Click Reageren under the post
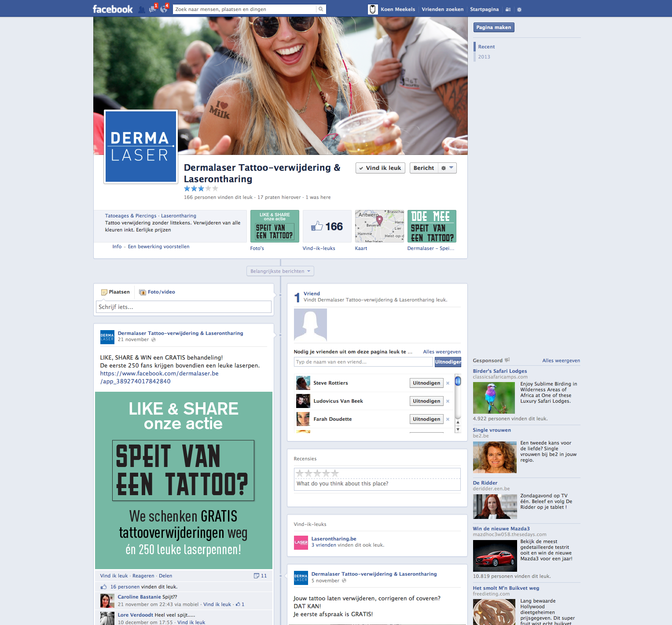This screenshot has width=672, height=625. (143, 576)
